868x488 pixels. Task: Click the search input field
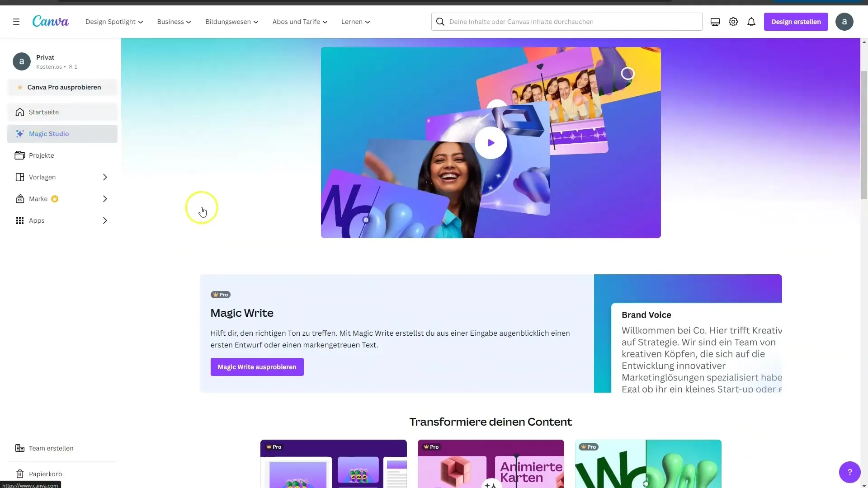pyautogui.click(x=567, y=21)
